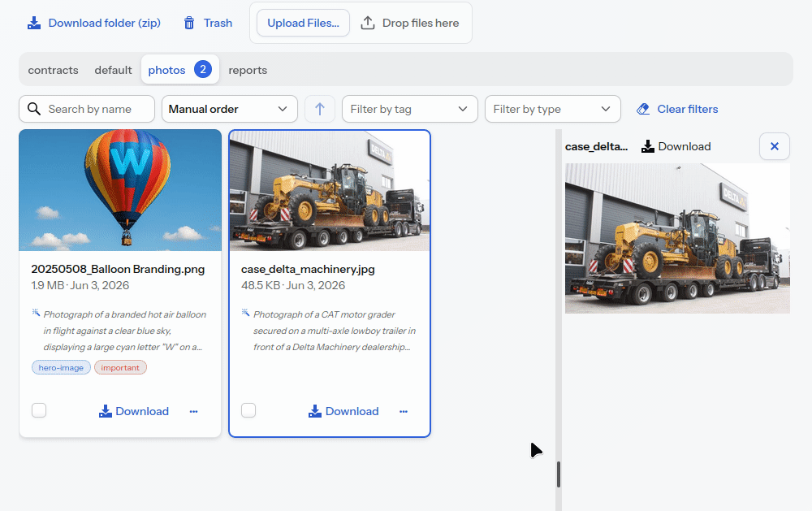Click download icon in preview panel header

[648, 147]
